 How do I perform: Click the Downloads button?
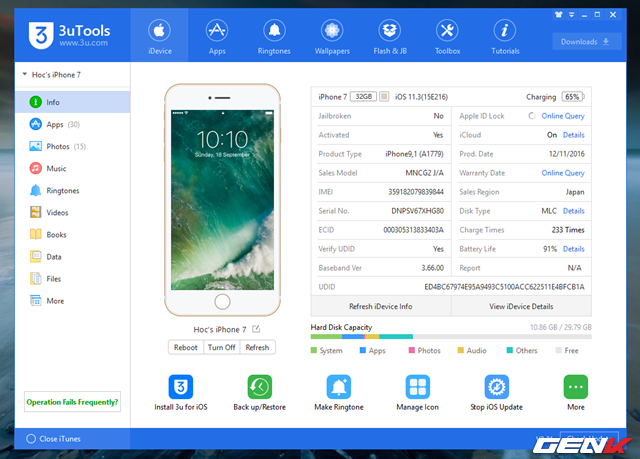click(587, 42)
